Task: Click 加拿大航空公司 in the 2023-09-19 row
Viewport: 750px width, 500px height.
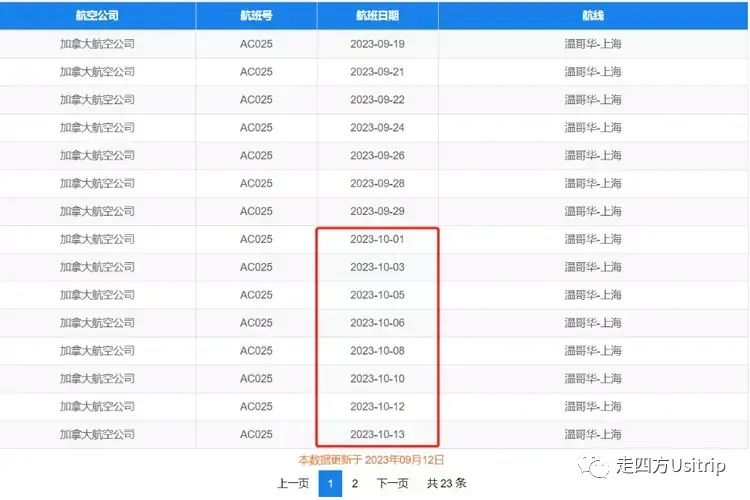Action: click(x=97, y=44)
